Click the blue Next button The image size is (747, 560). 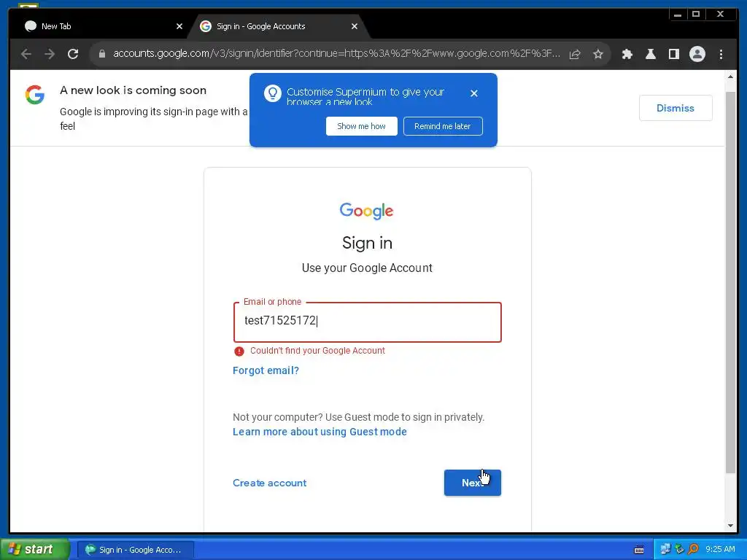coord(472,483)
